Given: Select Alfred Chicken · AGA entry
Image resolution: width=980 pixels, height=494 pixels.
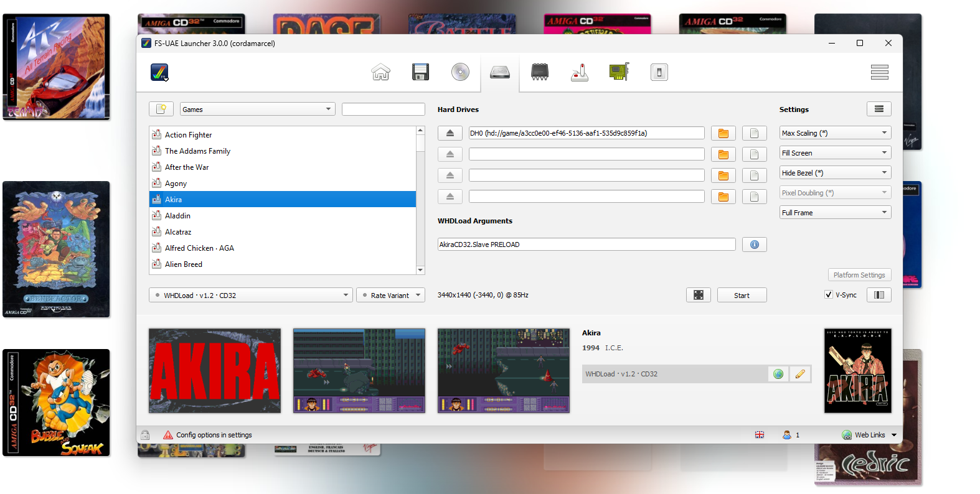Looking at the screenshot, I should [x=282, y=248].
